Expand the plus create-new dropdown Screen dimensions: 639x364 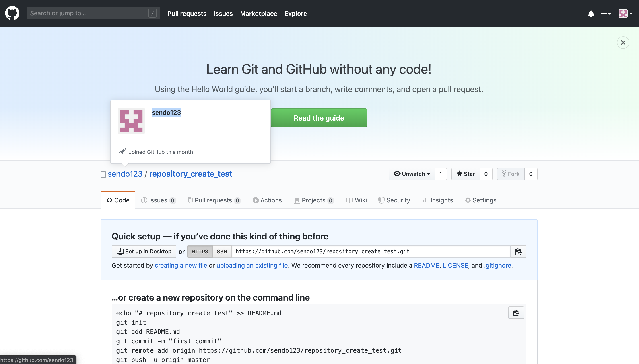pyautogui.click(x=606, y=14)
